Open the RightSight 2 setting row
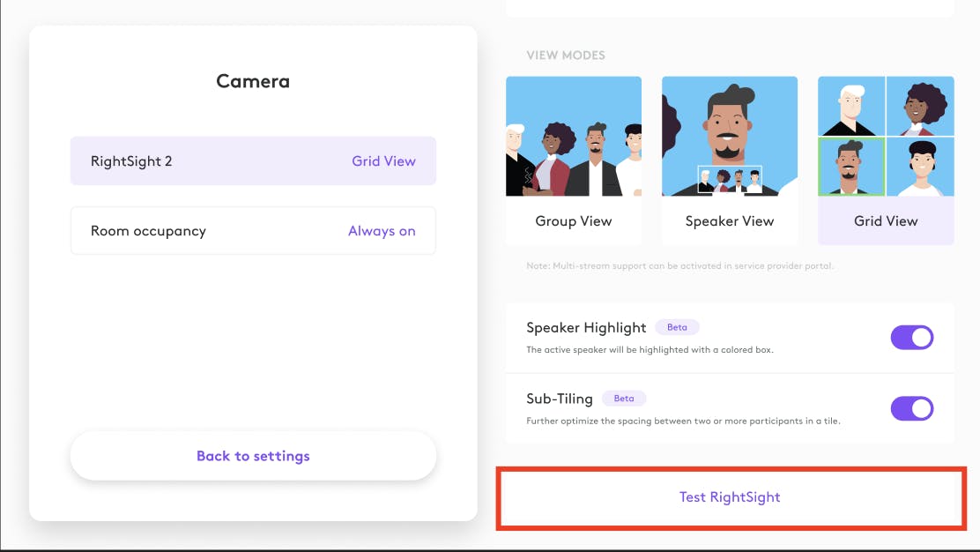 tap(253, 160)
